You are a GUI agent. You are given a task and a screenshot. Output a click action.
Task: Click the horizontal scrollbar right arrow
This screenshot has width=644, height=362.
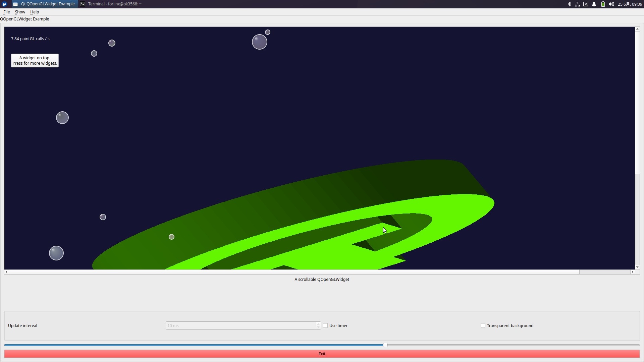point(633,272)
